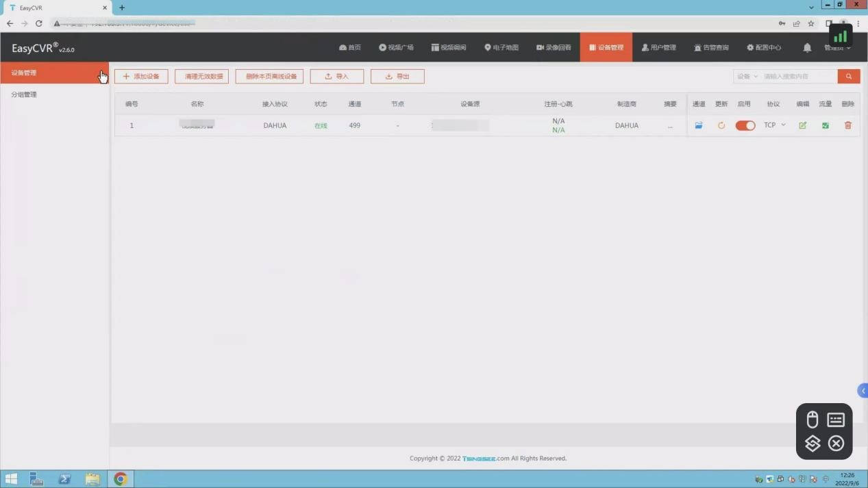The height and width of the screenshot is (488, 868).
Task: Click Chrome icon in taskbar
Action: [121, 479]
